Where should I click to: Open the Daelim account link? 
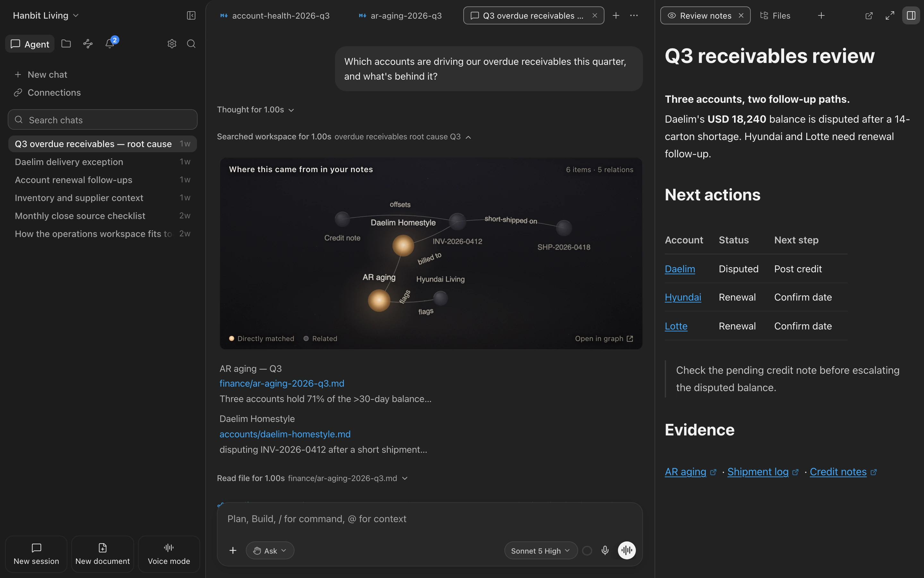pos(680,269)
